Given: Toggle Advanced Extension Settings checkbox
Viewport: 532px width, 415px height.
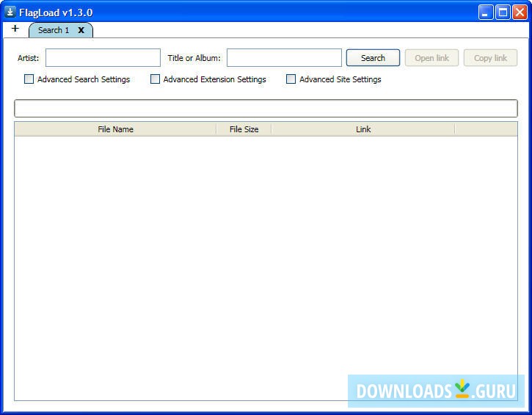Looking at the screenshot, I should [155, 79].
